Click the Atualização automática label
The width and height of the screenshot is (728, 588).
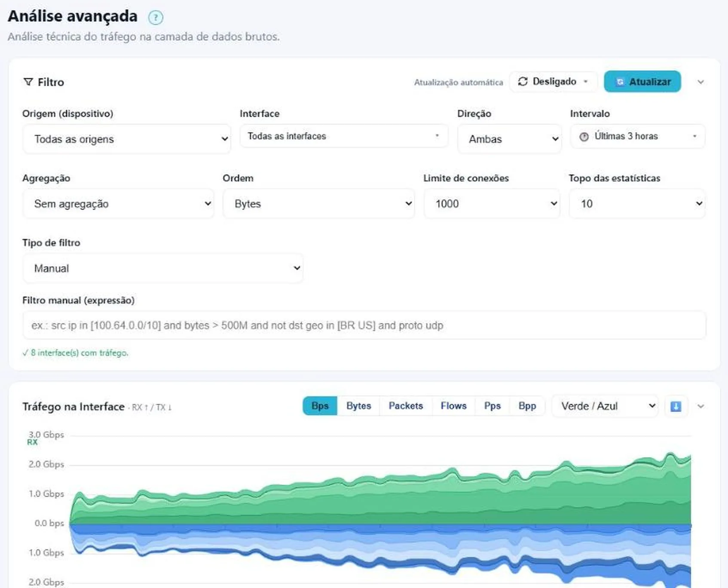click(459, 82)
